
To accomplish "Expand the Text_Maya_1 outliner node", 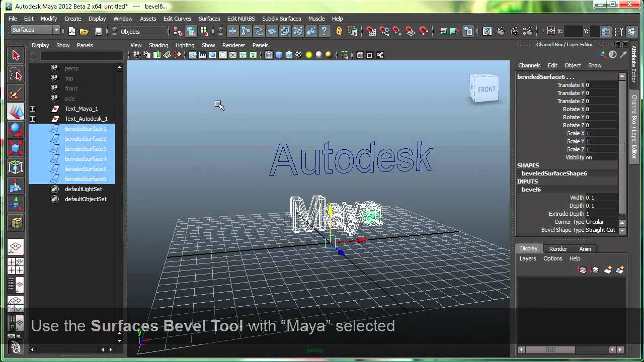I will click(x=32, y=109).
